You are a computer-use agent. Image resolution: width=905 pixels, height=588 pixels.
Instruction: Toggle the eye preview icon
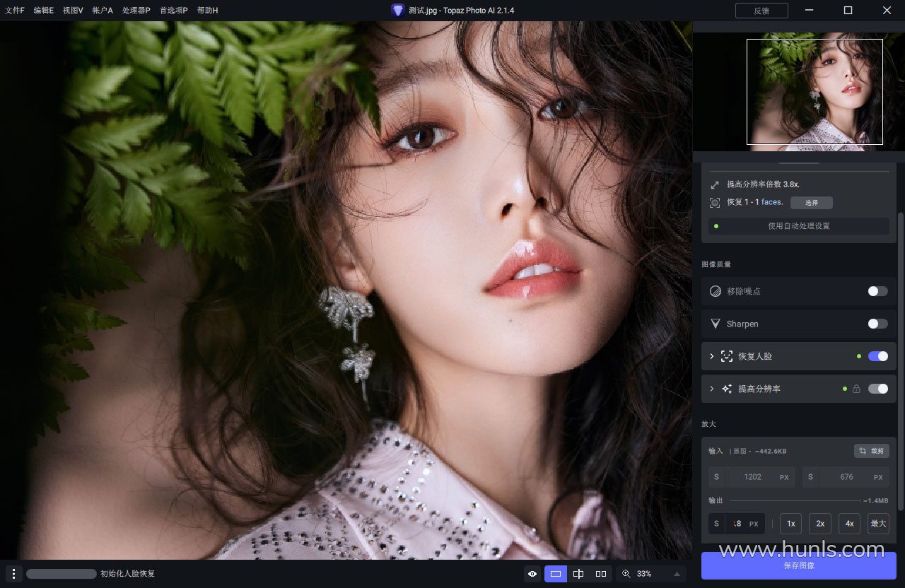point(533,574)
